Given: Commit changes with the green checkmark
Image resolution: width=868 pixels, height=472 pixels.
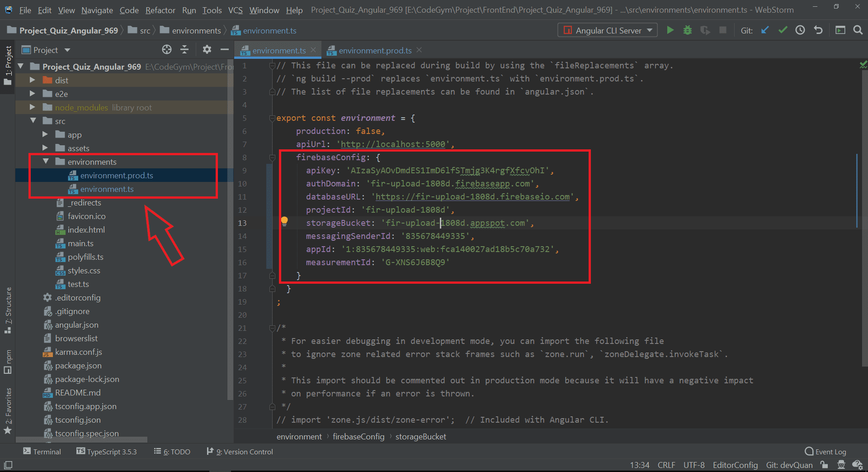Looking at the screenshot, I should tap(783, 30).
